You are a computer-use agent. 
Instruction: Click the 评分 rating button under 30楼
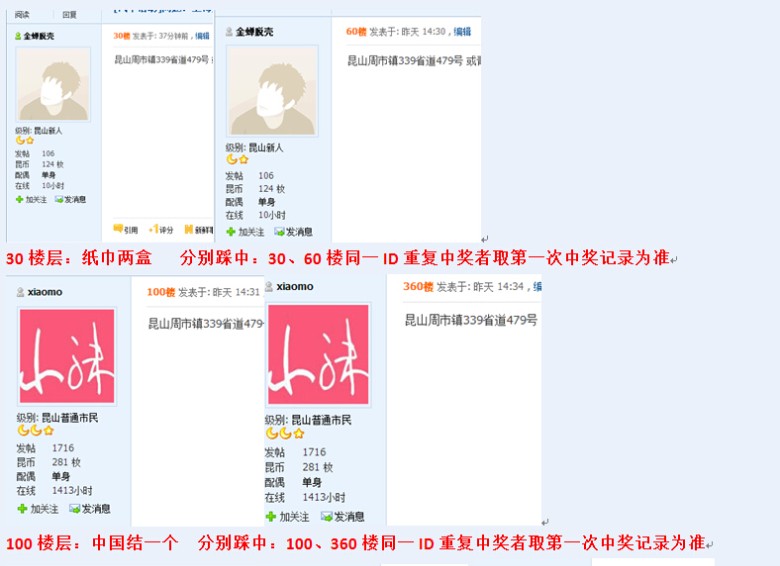161,229
